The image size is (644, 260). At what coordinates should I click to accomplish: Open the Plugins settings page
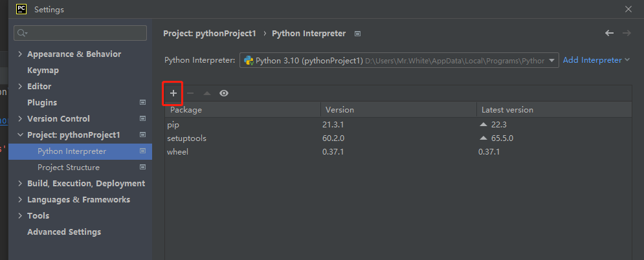click(x=42, y=103)
